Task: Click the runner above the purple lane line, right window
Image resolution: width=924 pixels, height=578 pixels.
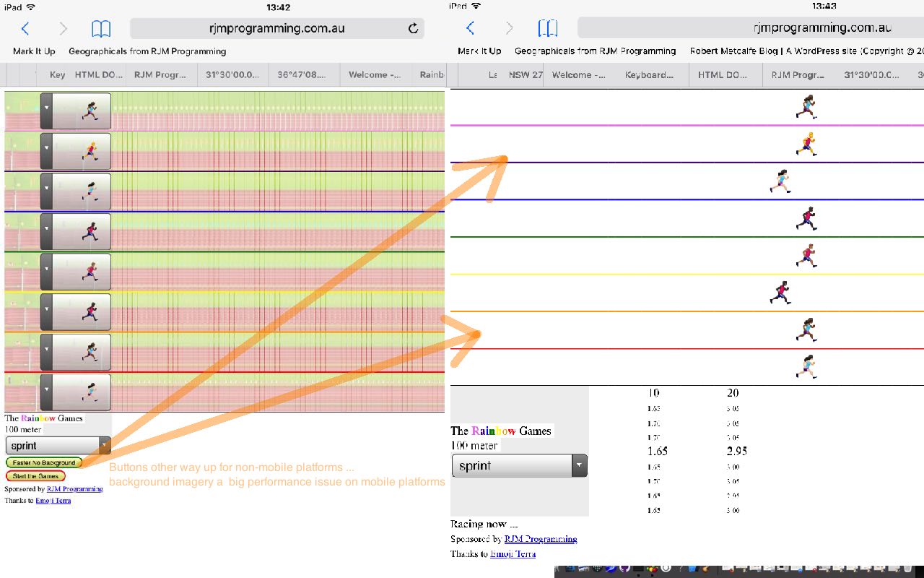Action: coord(806,144)
